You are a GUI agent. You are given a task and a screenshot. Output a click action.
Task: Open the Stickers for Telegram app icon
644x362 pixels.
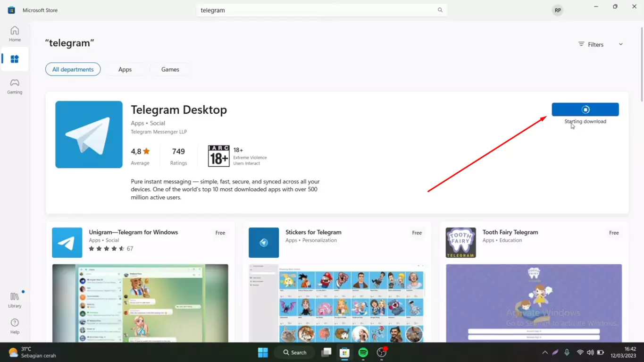[264, 243]
